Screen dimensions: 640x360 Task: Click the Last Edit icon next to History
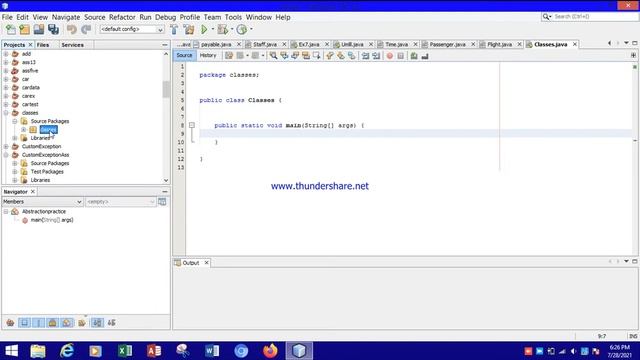coord(229,56)
